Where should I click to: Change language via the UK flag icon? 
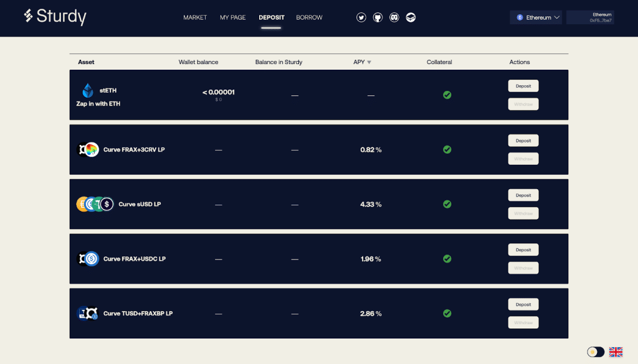(x=616, y=352)
